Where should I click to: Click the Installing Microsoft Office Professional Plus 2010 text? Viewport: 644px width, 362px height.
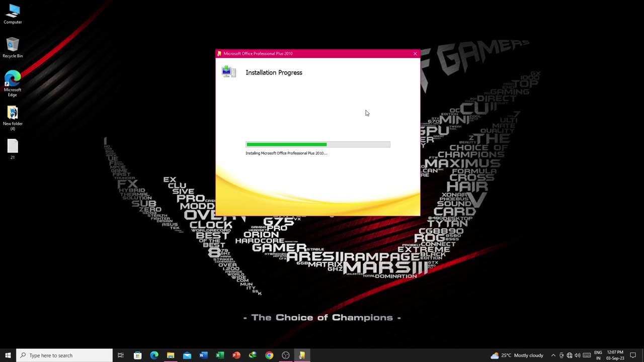click(x=286, y=153)
